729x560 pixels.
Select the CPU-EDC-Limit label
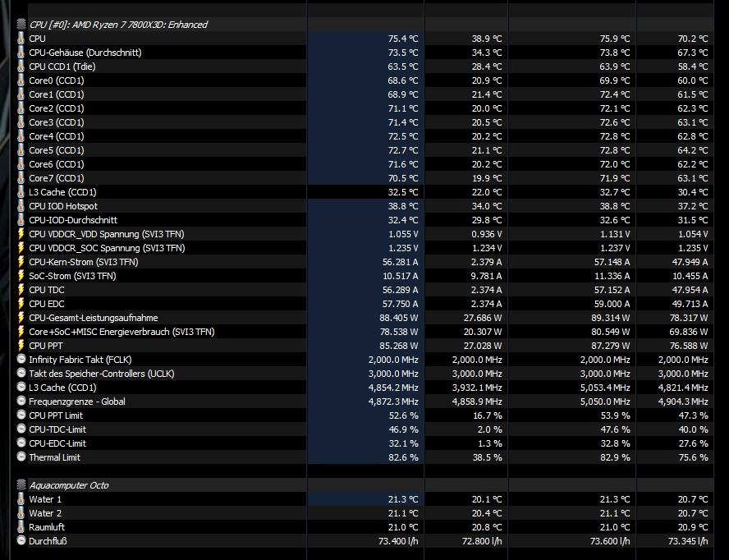coord(57,443)
